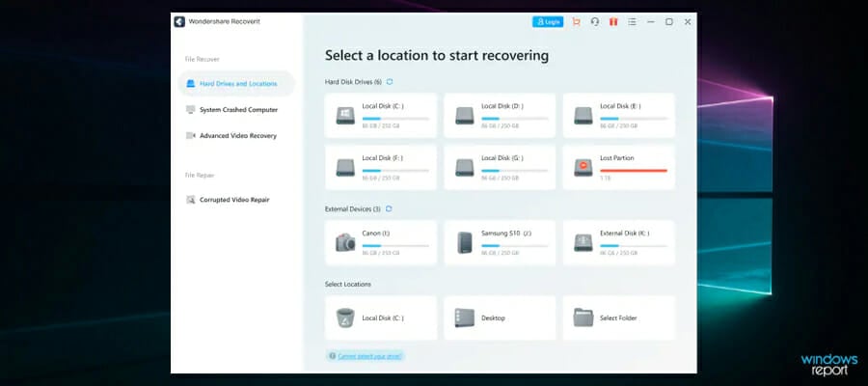This screenshot has width=868, height=386.
Task: Click the Wondershare Recoverit logo icon
Action: click(x=179, y=21)
